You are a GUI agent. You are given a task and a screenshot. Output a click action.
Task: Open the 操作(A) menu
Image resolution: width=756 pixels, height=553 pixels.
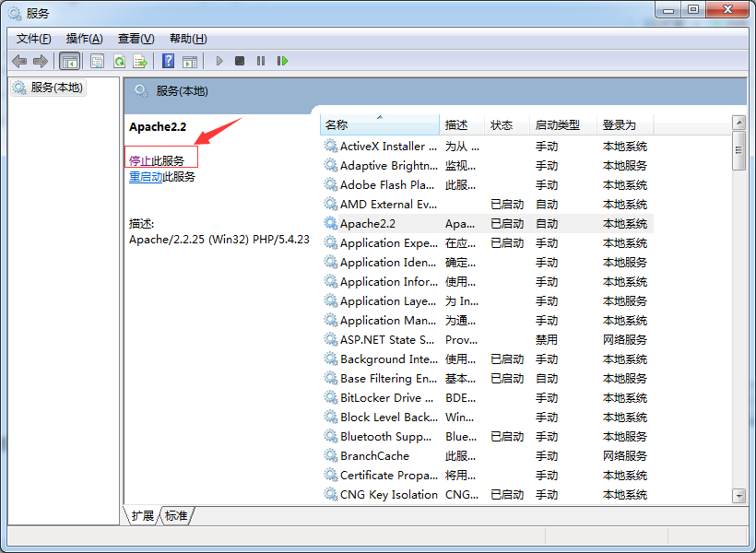[x=85, y=39]
